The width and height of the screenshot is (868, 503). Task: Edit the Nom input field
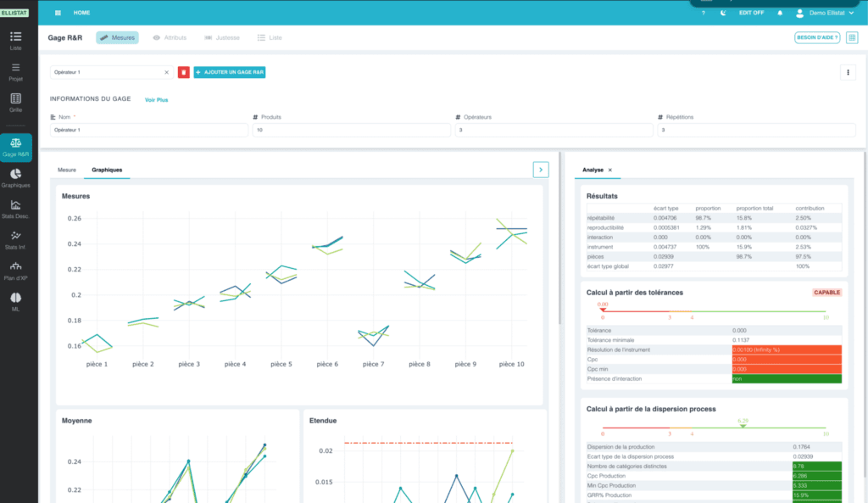click(x=149, y=130)
